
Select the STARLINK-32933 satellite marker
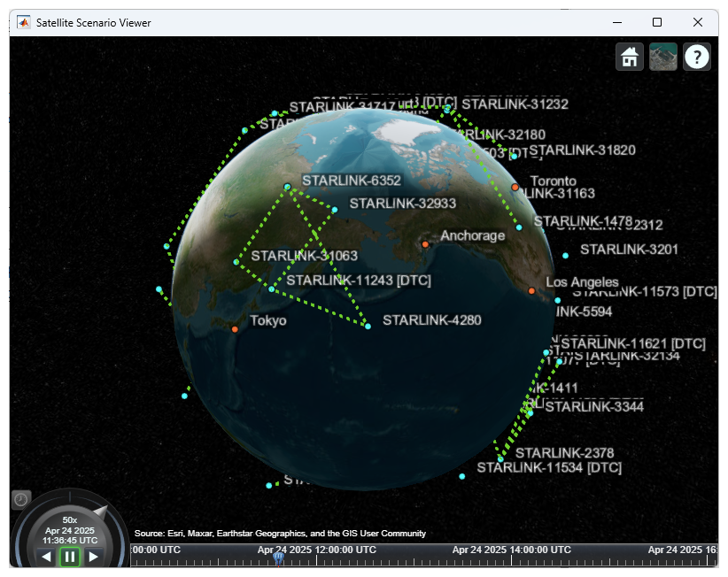[x=335, y=210]
